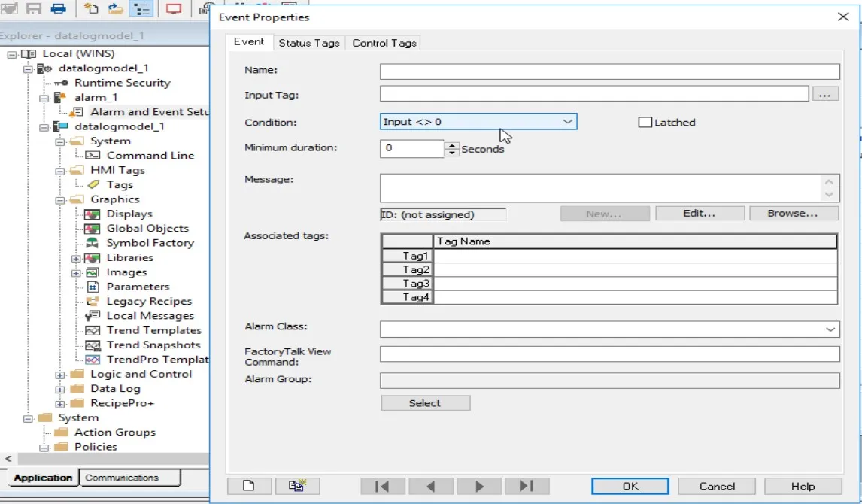Click the Tag3 Tag Name cell
Viewport: 862px width, 504px height.
(x=636, y=284)
